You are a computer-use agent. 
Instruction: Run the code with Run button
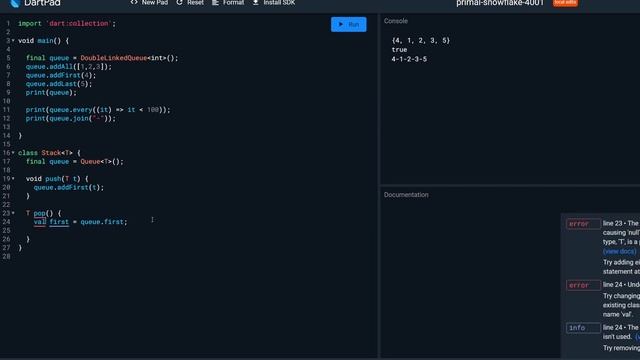point(349,24)
